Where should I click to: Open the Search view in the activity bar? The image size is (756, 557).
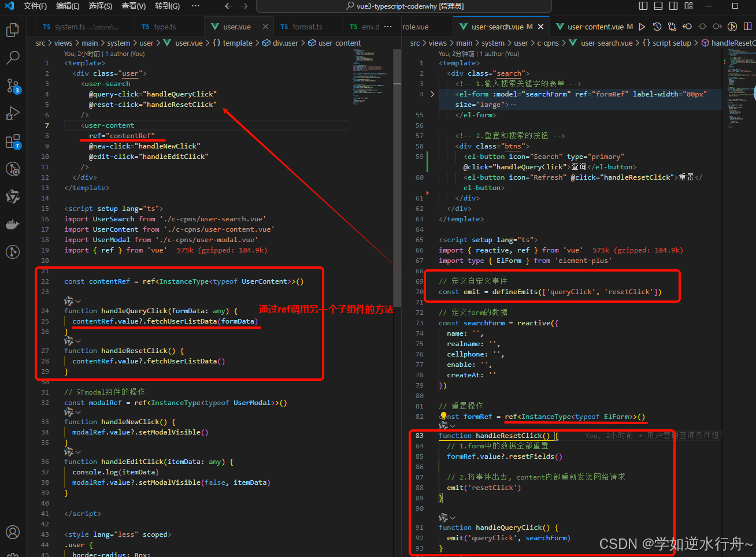[x=13, y=57]
